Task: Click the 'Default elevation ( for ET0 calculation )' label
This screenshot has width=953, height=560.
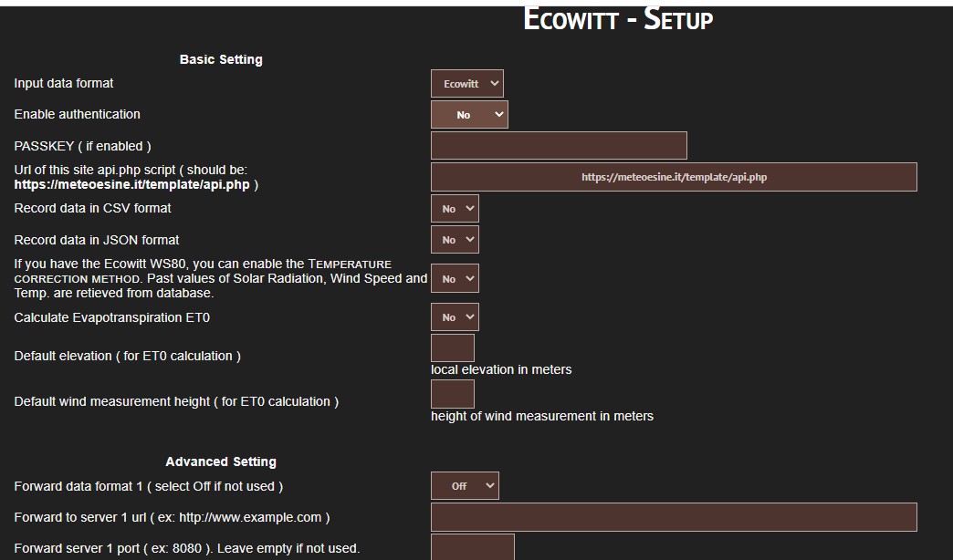Action: pos(128,356)
